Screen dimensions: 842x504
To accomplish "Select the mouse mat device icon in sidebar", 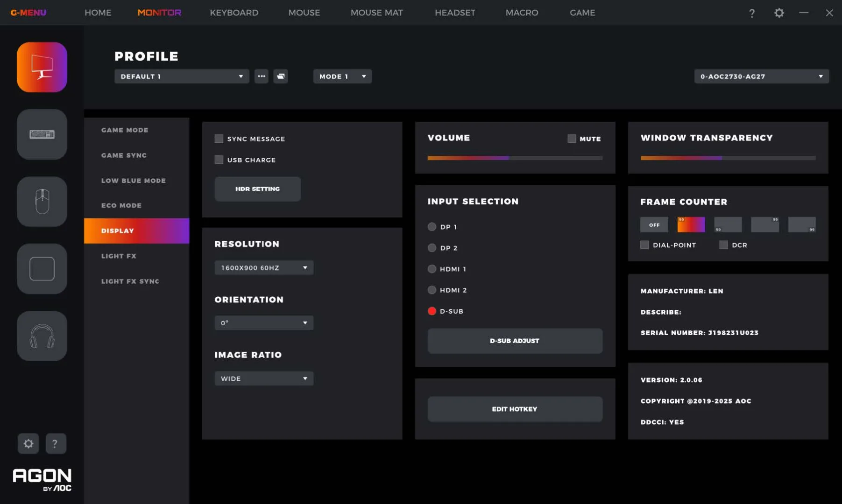I will coord(42,269).
